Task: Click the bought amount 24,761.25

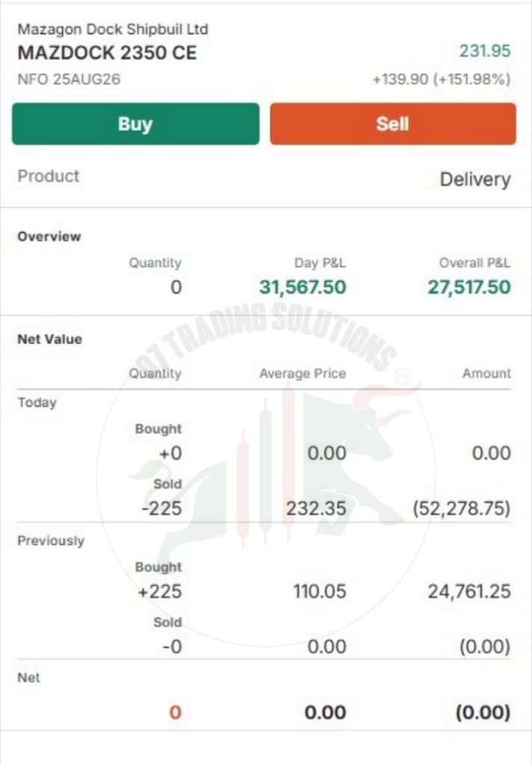Action: (469, 592)
